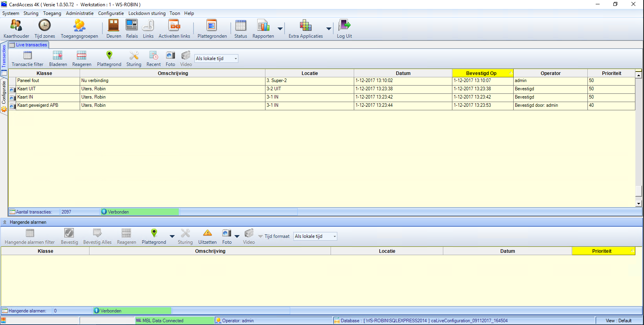Sort alarms by Prioriteit column
Screen dimensions: 644x325
coord(604,251)
